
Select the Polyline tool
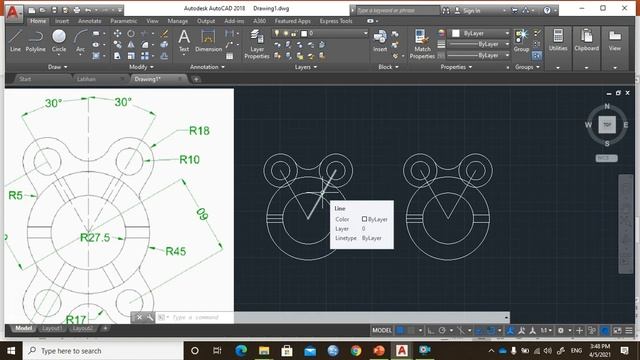tap(36, 41)
